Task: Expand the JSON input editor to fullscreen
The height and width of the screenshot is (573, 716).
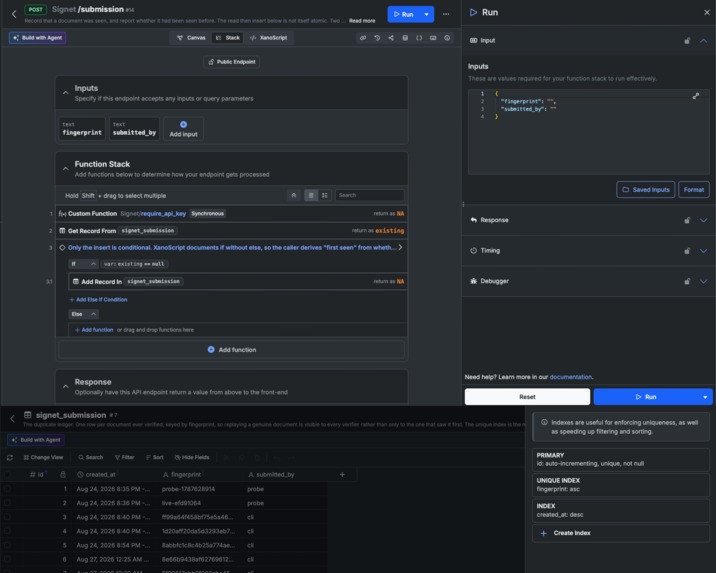Action: [695, 96]
